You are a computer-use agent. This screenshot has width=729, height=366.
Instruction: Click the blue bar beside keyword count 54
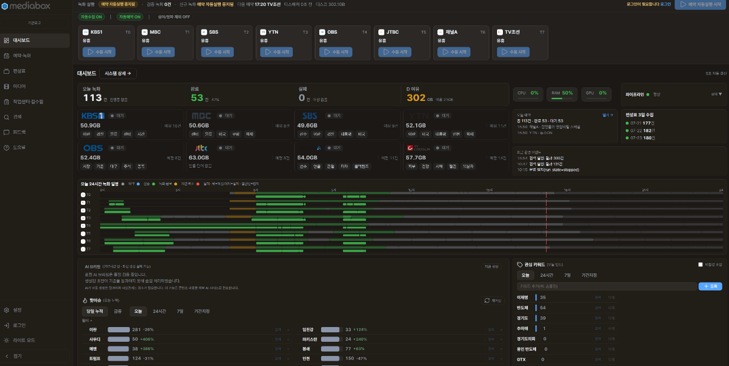click(536, 308)
